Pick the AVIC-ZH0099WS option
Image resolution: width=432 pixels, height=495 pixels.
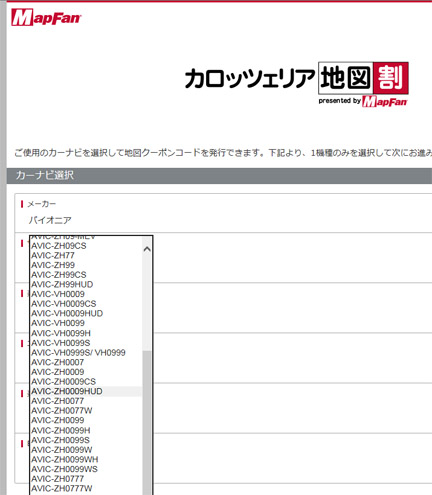(x=86, y=469)
